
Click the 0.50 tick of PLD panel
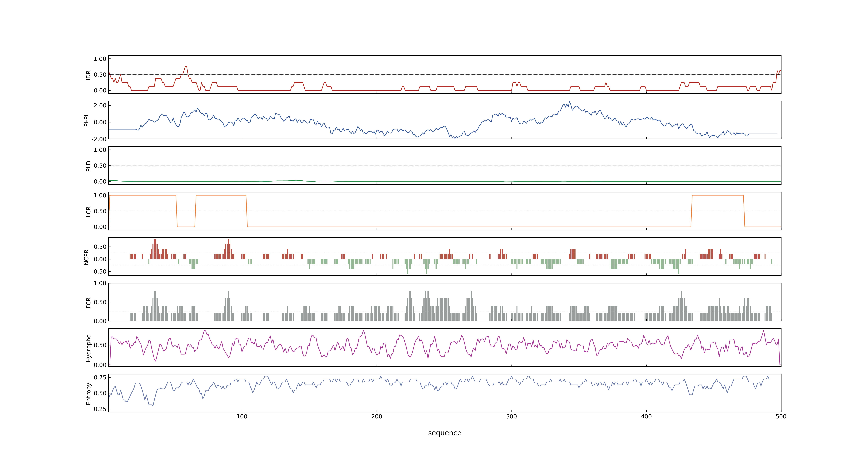click(100, 166)
